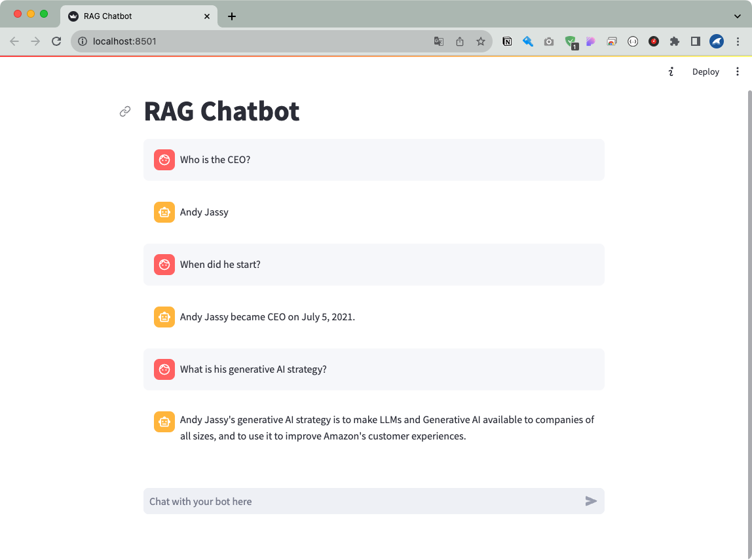This screenshot has height=560, width=752.
Task: Close the RAG Chatbot tab
Action: 207,16
